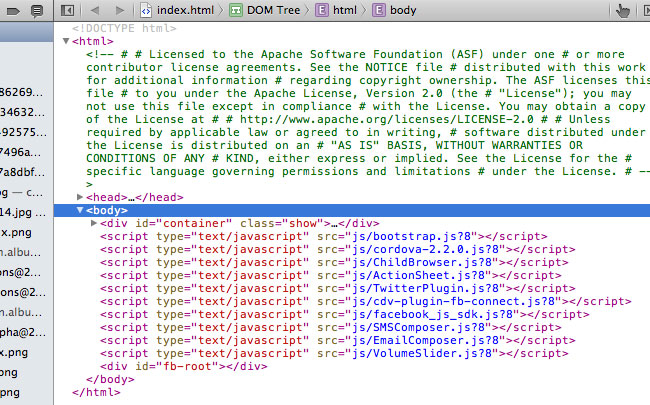
Task: Select sidebar resource ending 34632...
Action: coord(22,112)
